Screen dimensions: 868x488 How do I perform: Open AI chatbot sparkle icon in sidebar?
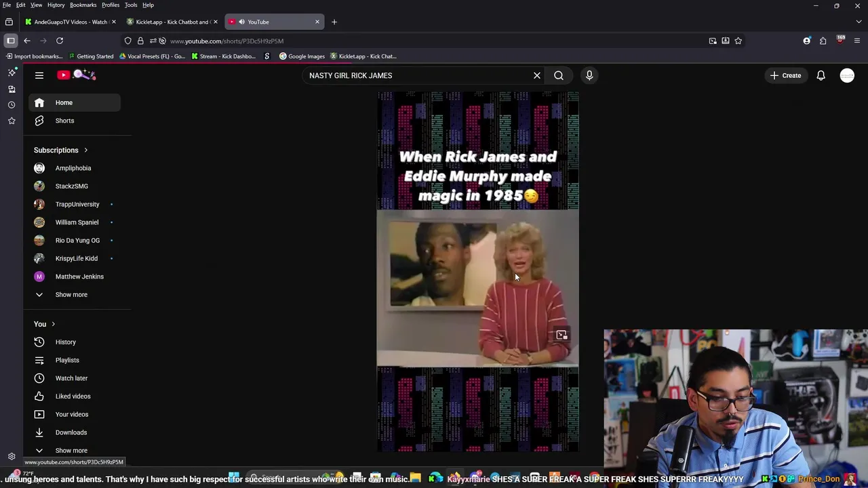point(12,73)
